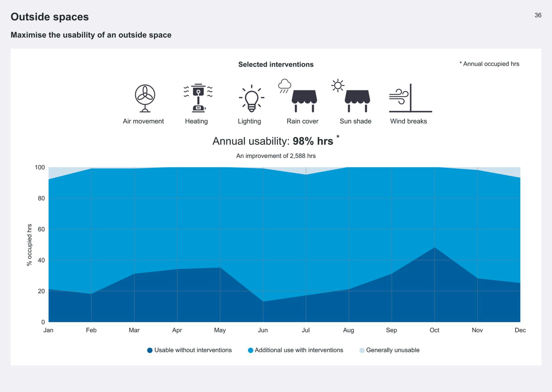Image resolution: width=552 pixels, height=392 pixels.
Task: Click the 'Selected interventions' heading
Action: click(276, 64)
